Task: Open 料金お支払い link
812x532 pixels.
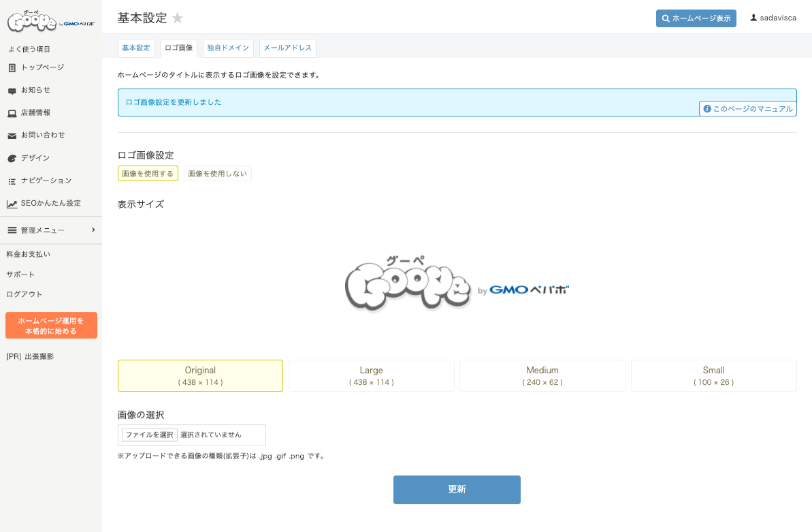Action: click(29, 254)
